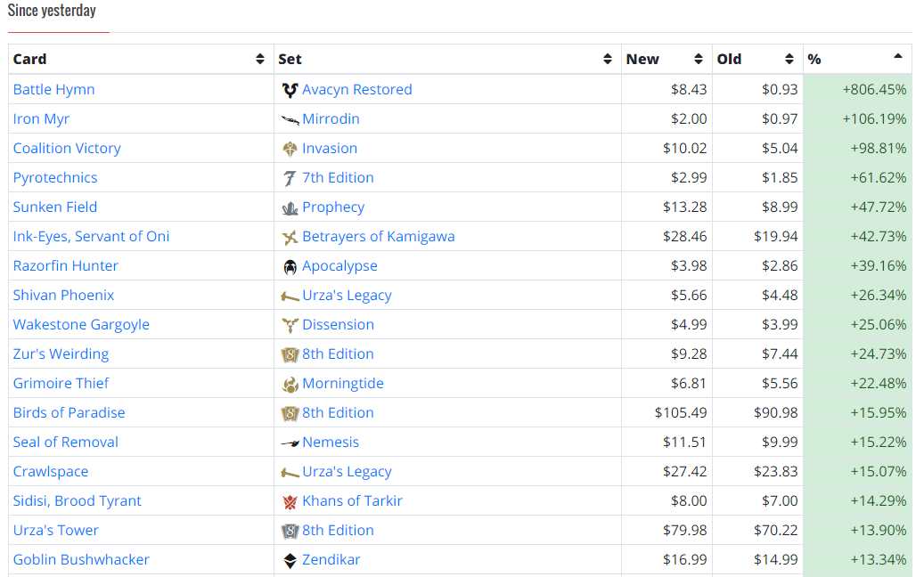The width and height of the screenshot is (924, 577).
Task: Open Ink-Eyes, Servant of Oni card
Action: tap(92, 237)
